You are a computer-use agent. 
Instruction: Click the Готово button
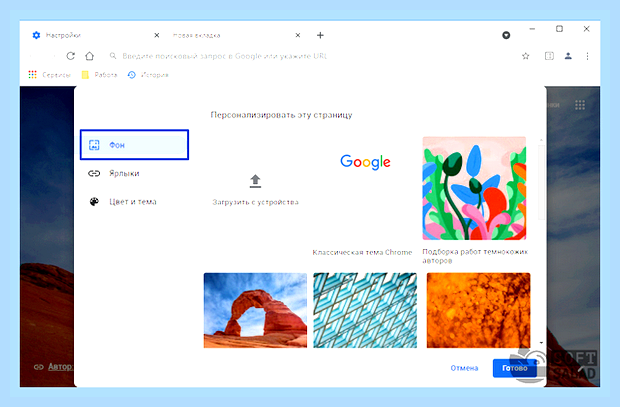[x=515, y=368]
